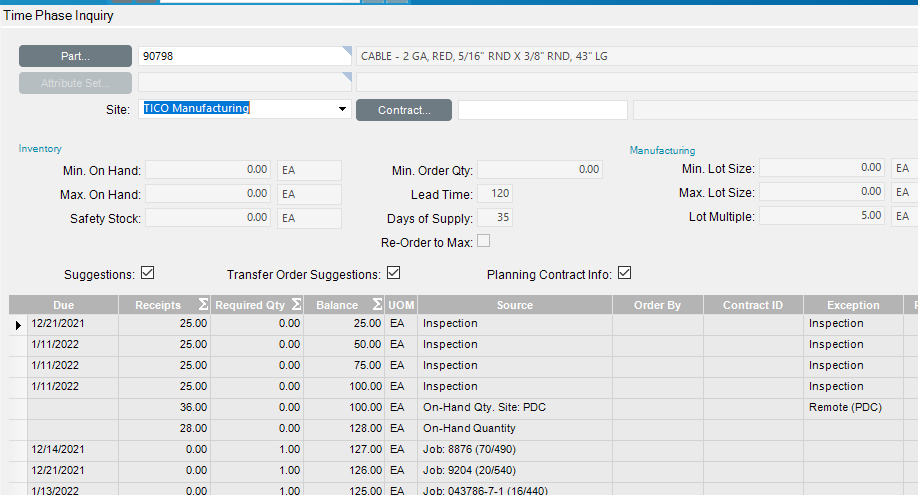Screen dimensions: 918x495
Task: Click the Max. On Hand value field
Action: click(x=208, y=194)
